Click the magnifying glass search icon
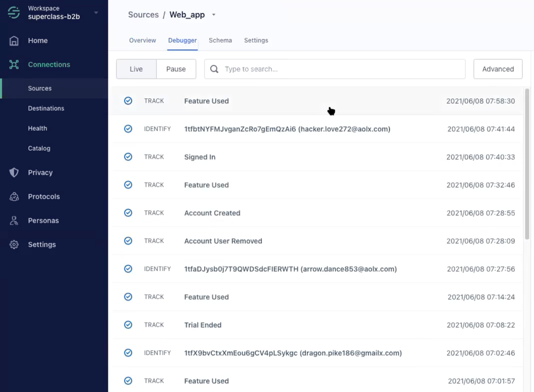 (x=214, y=69)
